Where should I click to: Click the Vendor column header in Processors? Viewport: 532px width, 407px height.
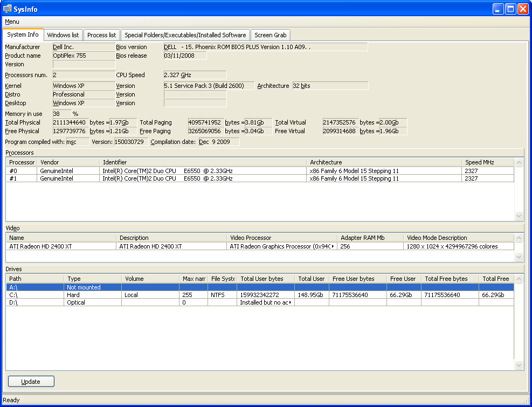(68, 162)
